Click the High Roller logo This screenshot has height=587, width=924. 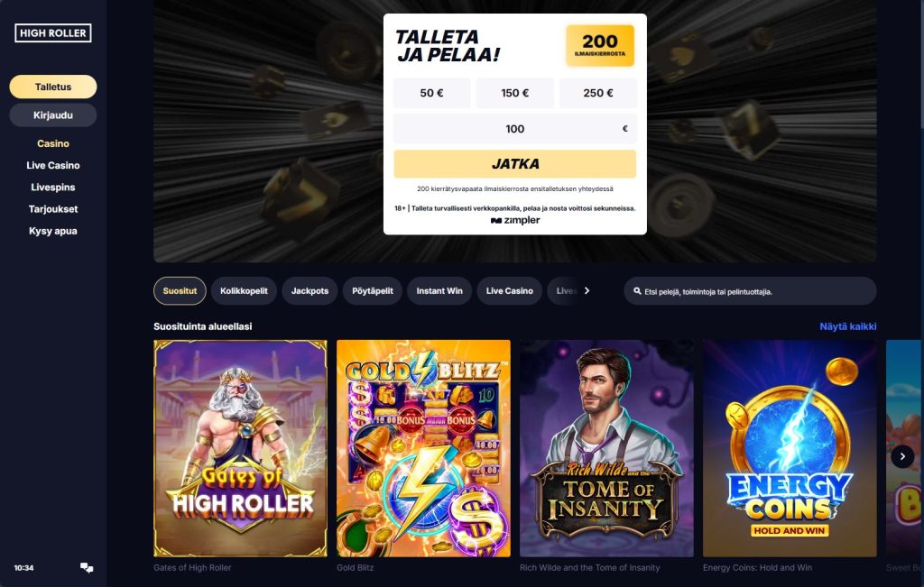53,33
